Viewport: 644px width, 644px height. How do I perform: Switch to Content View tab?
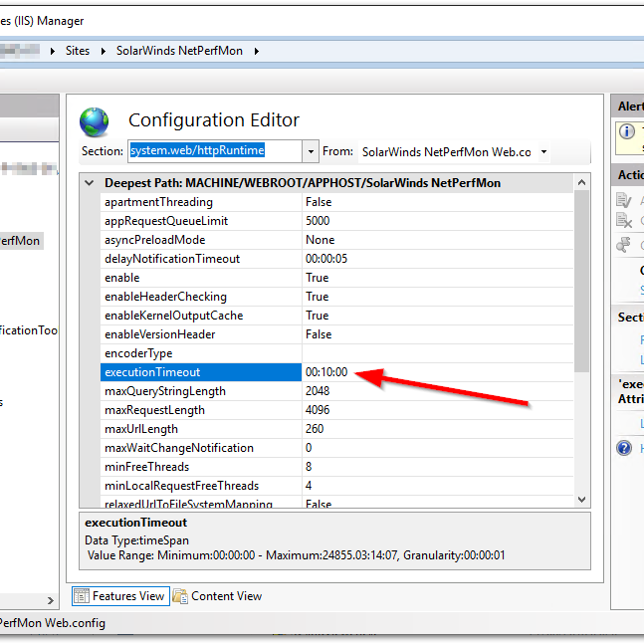(218, 596)
